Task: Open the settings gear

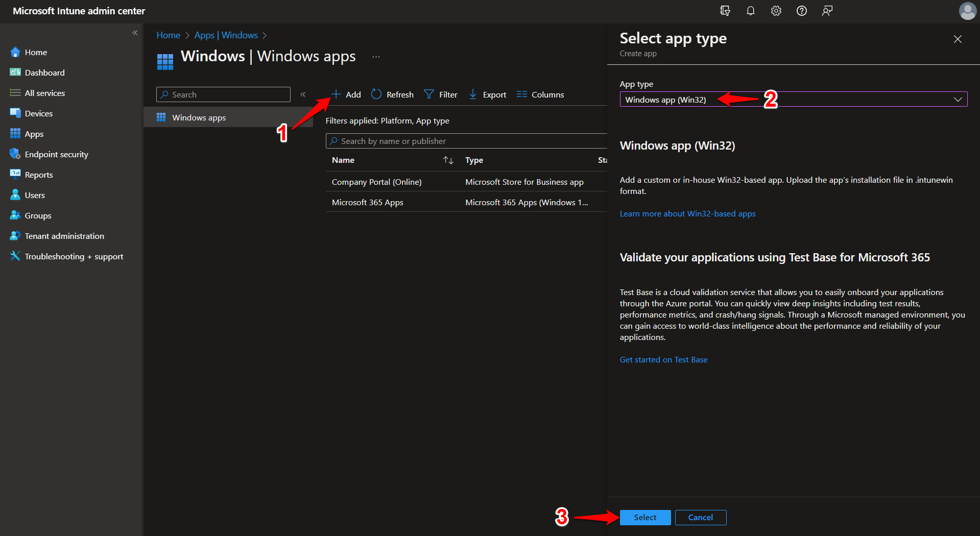Action: [x=776, y=11]
